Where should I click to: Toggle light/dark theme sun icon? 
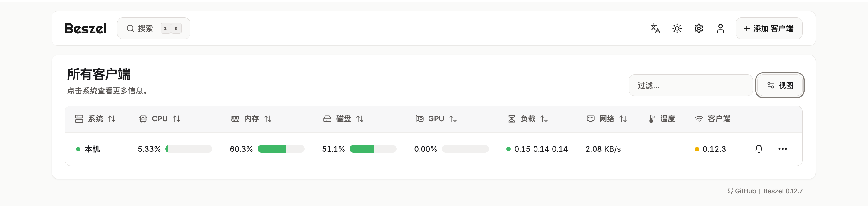tap(677, 29)
